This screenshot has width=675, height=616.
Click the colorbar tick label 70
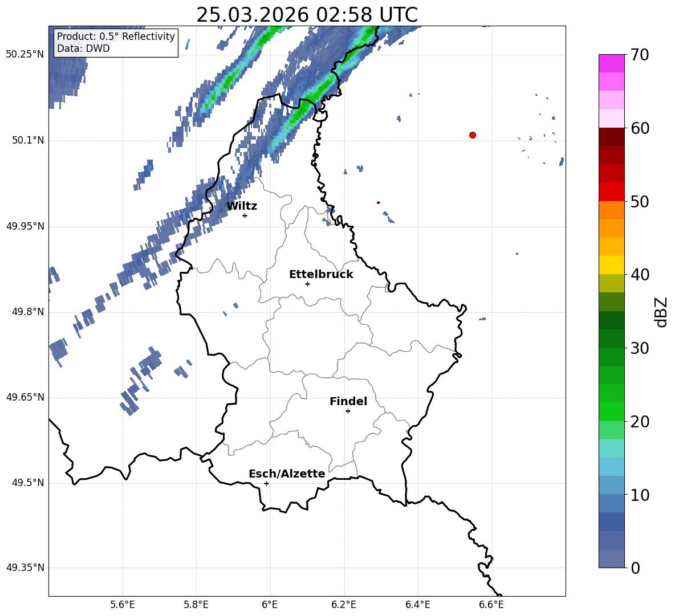click(x=640, y=55)
